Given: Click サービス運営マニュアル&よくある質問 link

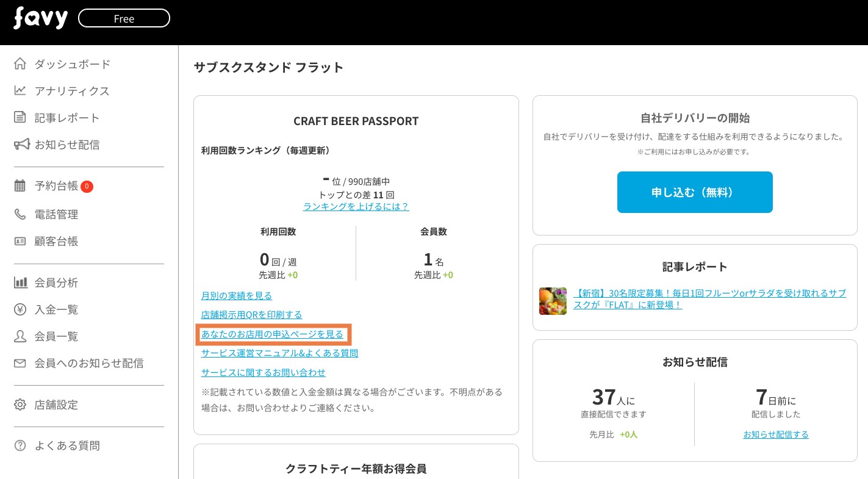Looking at the screenshot, I should 280,353.
